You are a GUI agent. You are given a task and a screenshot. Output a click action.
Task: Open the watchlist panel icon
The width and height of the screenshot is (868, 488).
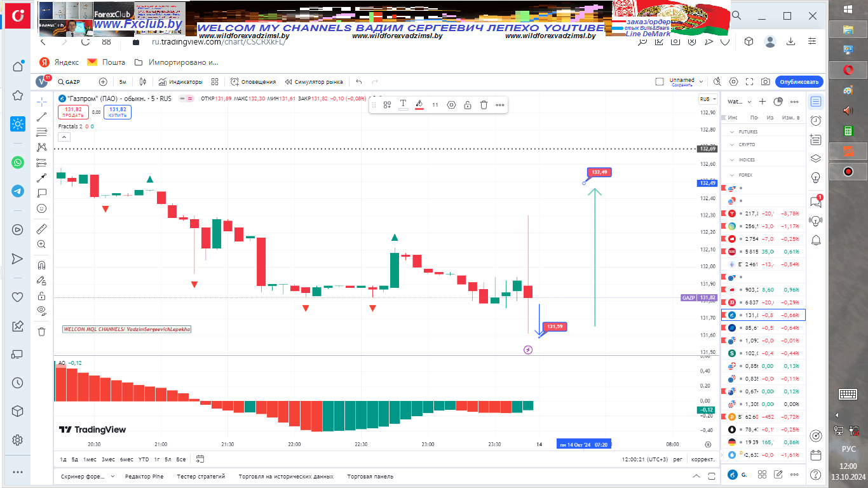816,102
